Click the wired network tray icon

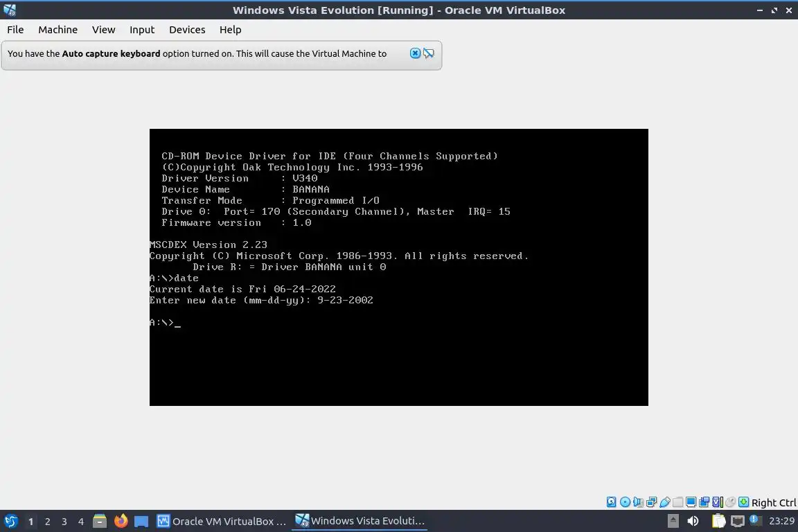(x=738, y=521)
